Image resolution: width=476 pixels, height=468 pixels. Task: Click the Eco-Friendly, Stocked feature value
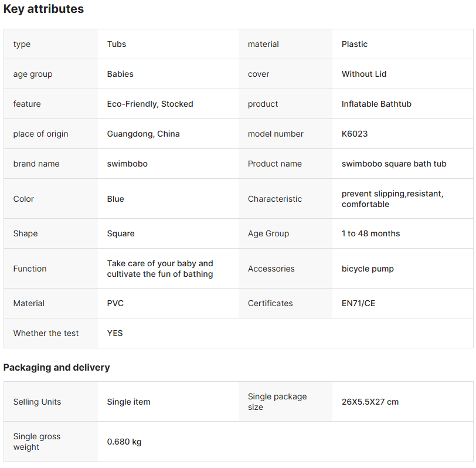pyautogui.click(x=150, y=104)
